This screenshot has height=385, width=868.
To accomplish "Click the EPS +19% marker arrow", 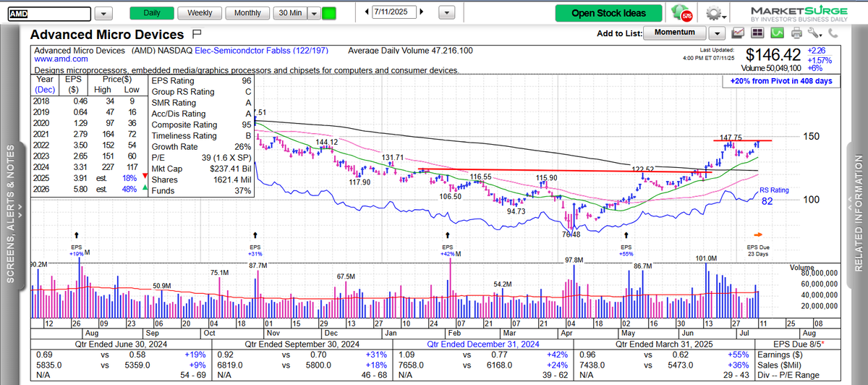I will 77,235.
